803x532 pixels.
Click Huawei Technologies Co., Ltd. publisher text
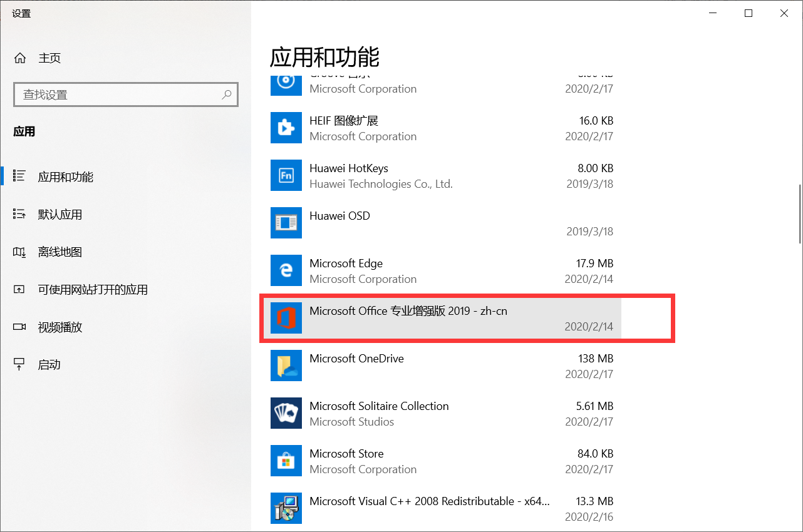[x=381, y=184]
